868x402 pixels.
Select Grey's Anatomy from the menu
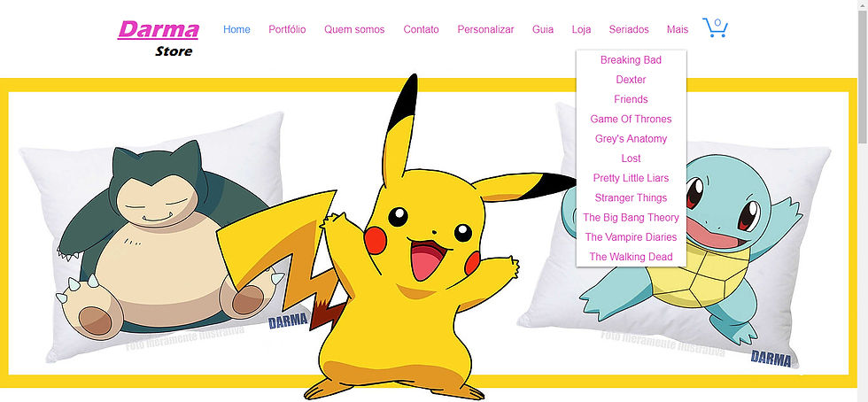coord(631,138)
